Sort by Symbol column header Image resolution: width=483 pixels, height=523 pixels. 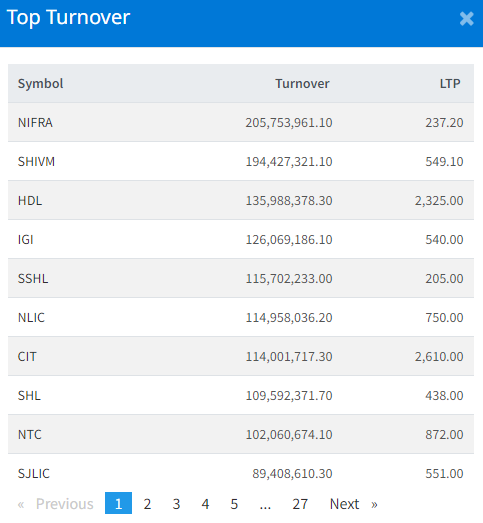40,83
